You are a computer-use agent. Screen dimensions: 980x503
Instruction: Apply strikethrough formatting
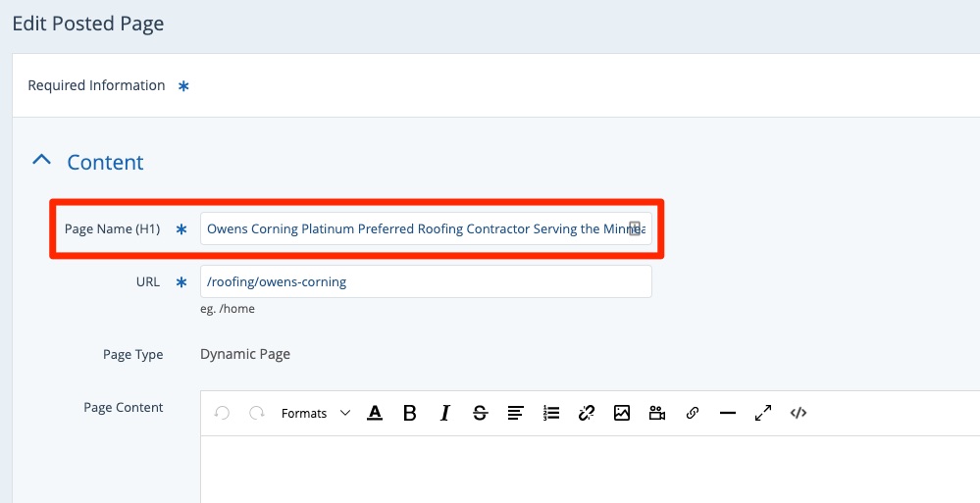click(480, 414)
